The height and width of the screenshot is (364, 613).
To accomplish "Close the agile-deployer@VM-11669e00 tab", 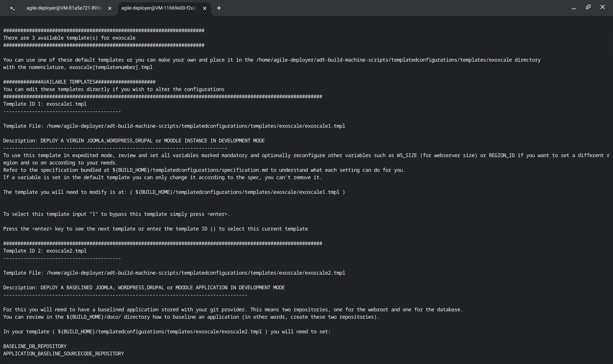I will pos(205,9).
